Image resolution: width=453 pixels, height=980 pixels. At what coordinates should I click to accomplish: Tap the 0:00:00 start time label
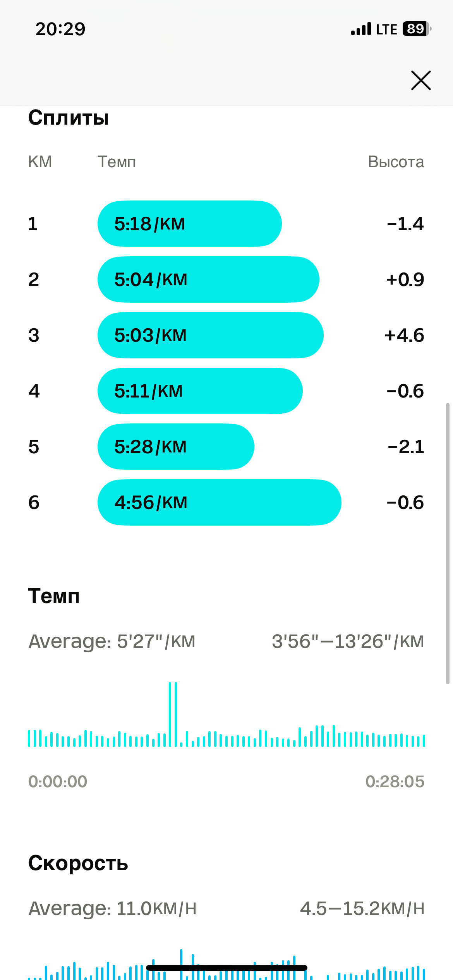tap(58, 781)
